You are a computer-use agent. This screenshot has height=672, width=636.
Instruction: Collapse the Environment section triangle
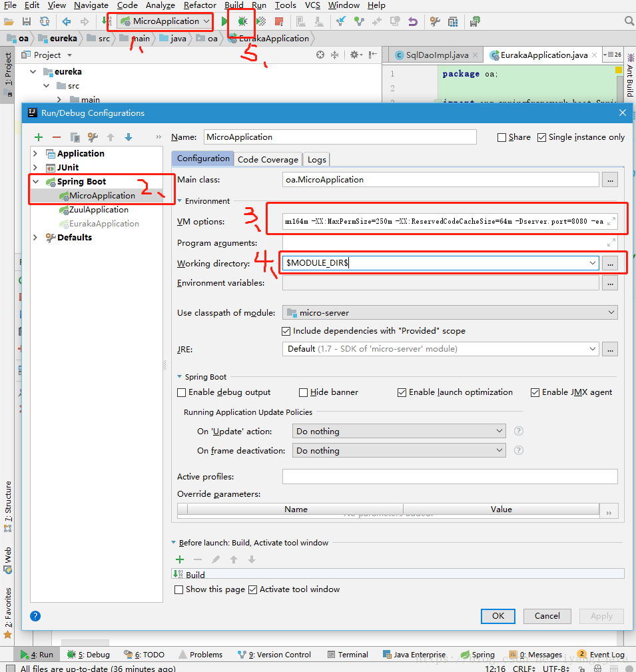[x=180, y=201]
